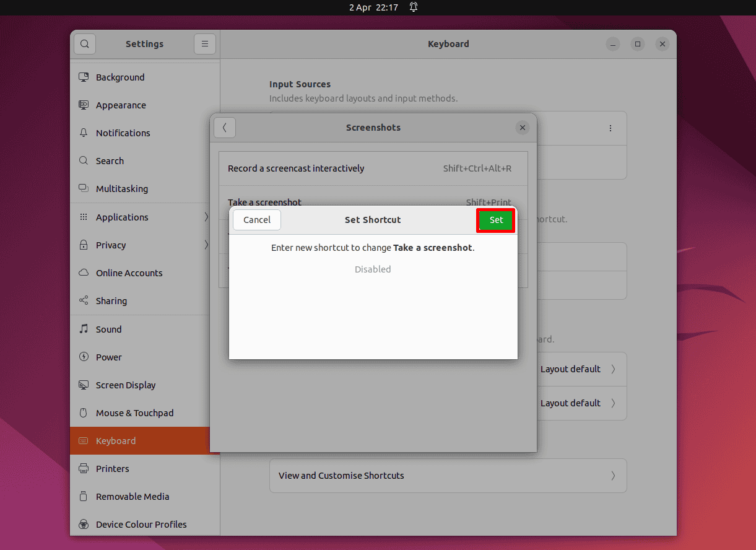Click the Sharing icon in sidebar

pyautogui.click(x=84, y=301)
